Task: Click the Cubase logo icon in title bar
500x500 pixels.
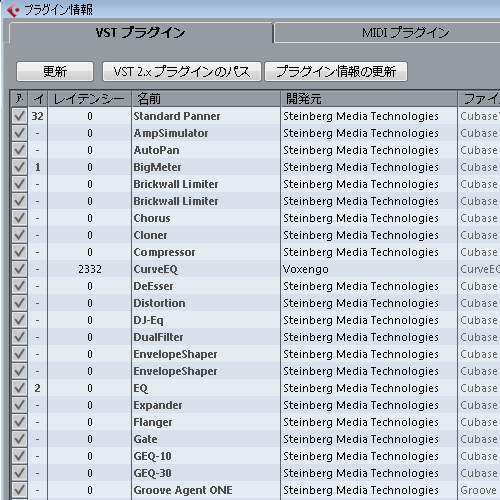Action: click(13, 9)
